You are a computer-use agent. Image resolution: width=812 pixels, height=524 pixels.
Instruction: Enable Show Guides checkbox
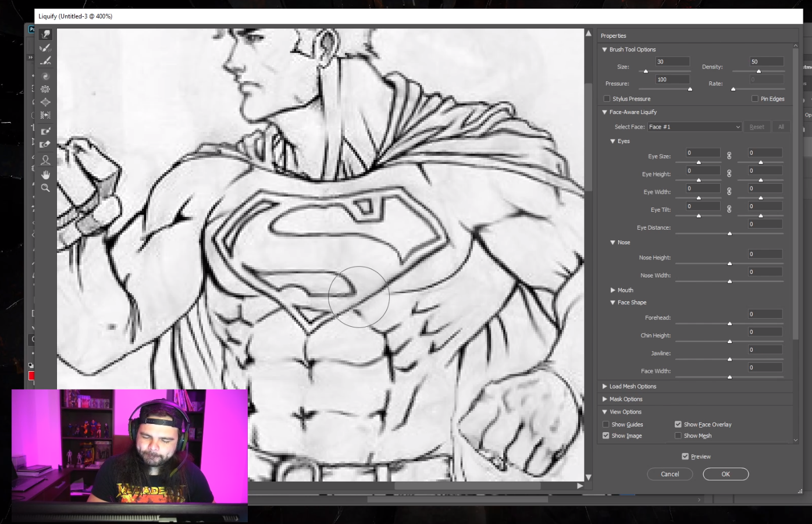tap(606, 425)
